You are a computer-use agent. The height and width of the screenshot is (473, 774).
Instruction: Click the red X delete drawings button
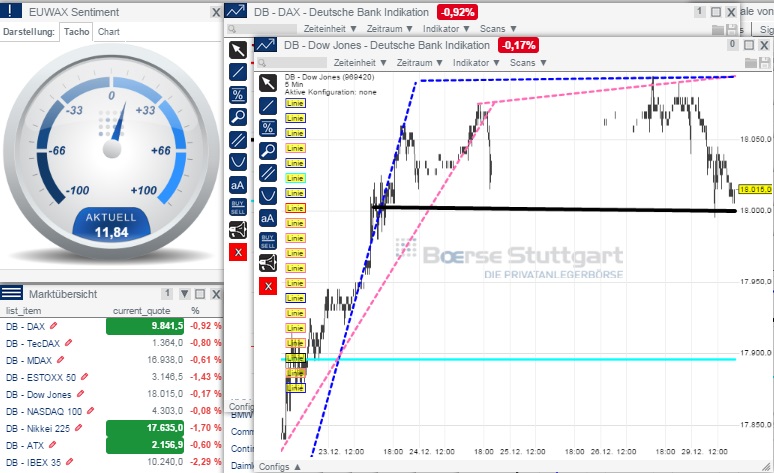(x=267, y=287)
